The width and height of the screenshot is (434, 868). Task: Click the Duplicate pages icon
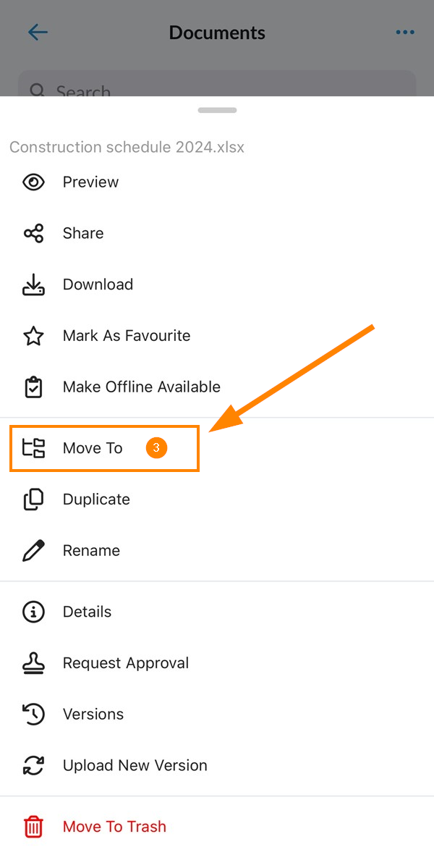[33, 500]
